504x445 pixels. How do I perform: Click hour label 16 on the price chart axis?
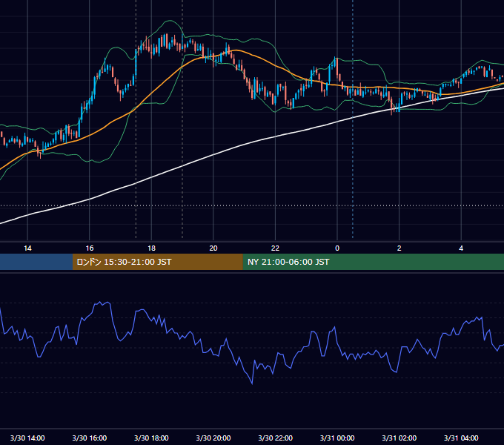(90, 248)
